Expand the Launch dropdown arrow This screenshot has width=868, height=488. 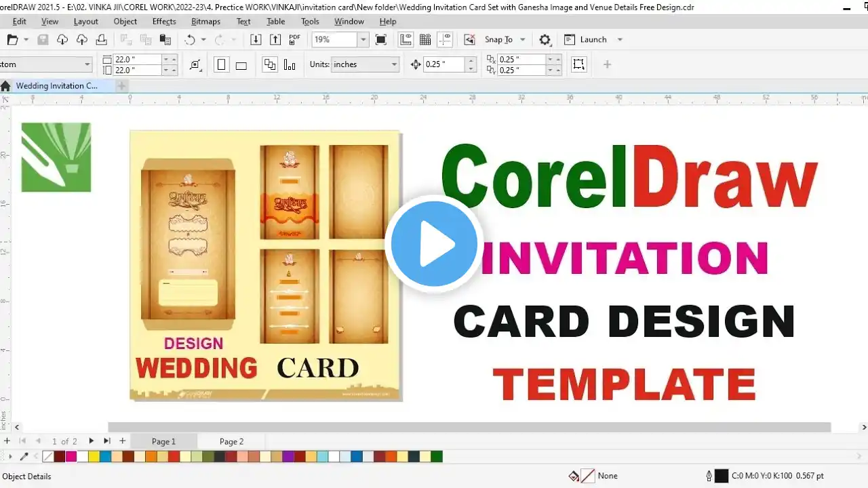coord(619,40)
